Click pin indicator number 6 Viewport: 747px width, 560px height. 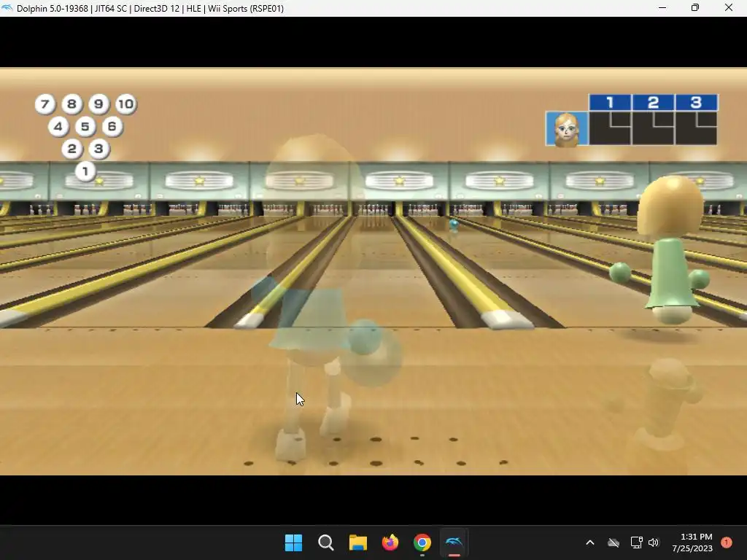point(112,127)
